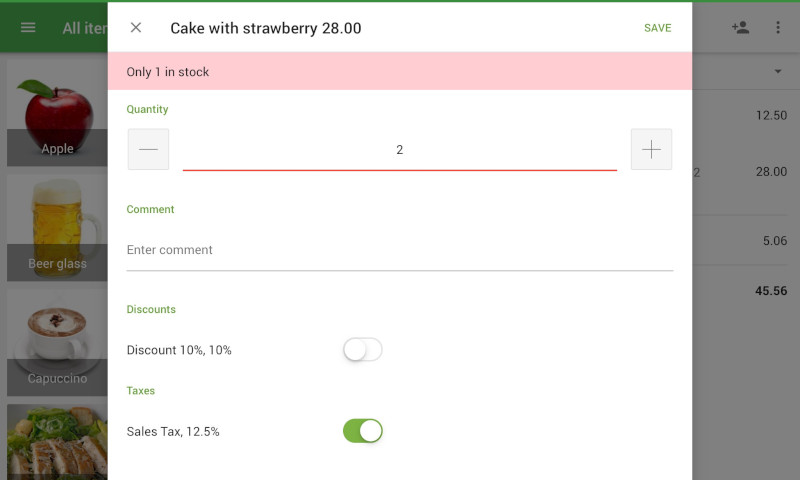Image resolution: width=800 pixels, height=480 pixels.
Task: Save the item changes
Action: [x=657, y=28]
